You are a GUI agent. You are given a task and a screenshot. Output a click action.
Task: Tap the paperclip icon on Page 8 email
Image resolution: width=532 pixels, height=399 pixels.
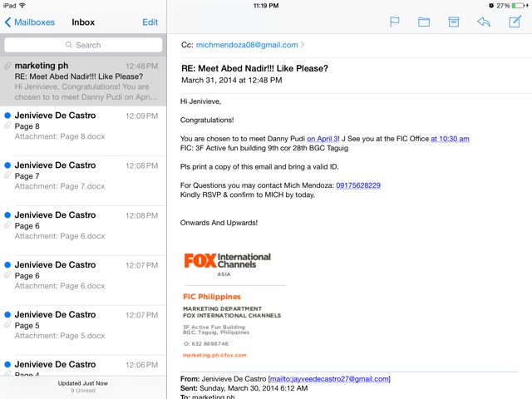click(7, 126)
